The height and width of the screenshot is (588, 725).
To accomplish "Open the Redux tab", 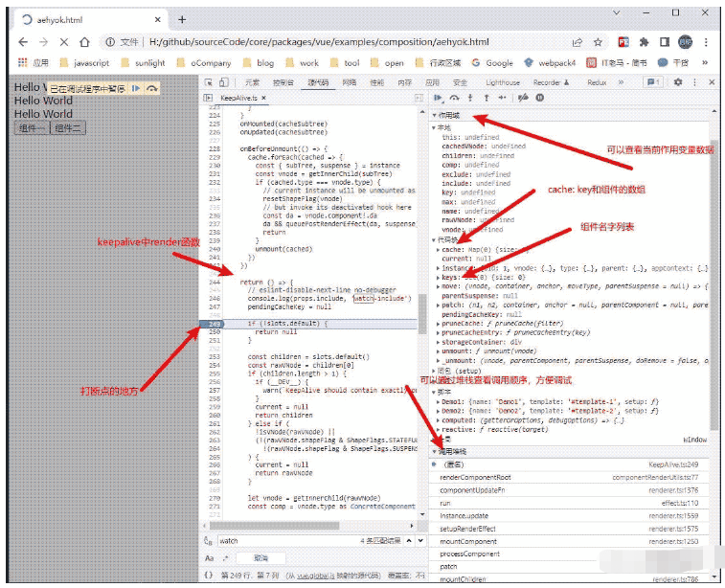I will (597, 82).
